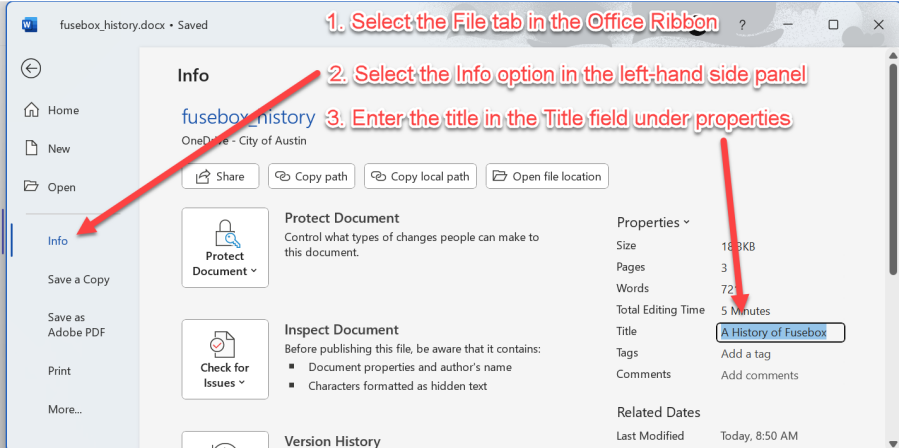Screen dimensions: 899x448
Task: Choose Save a Copy
Action: click(x=79, y=279)
